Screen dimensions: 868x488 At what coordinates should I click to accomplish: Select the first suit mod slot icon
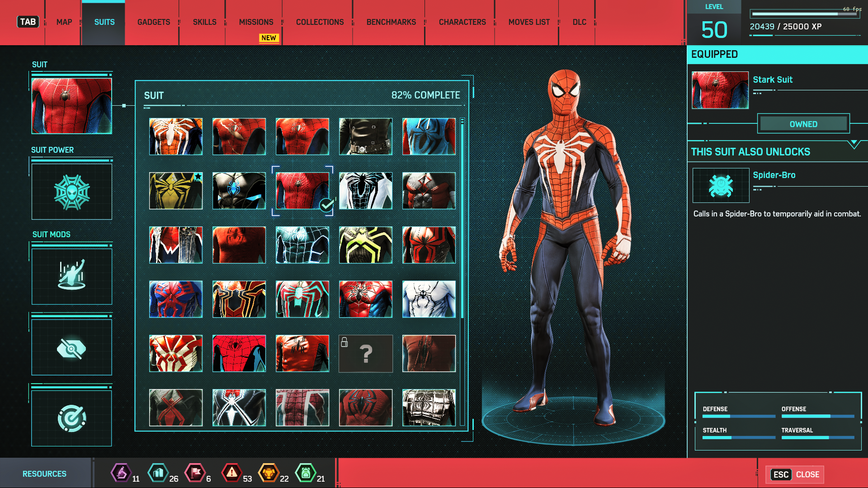[x=71, y=276]
